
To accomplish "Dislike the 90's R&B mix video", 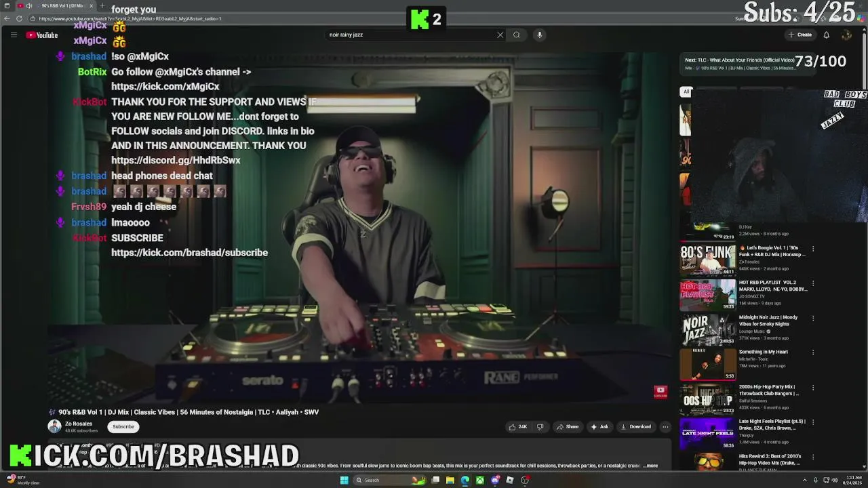I will click(x=540, y=427).
